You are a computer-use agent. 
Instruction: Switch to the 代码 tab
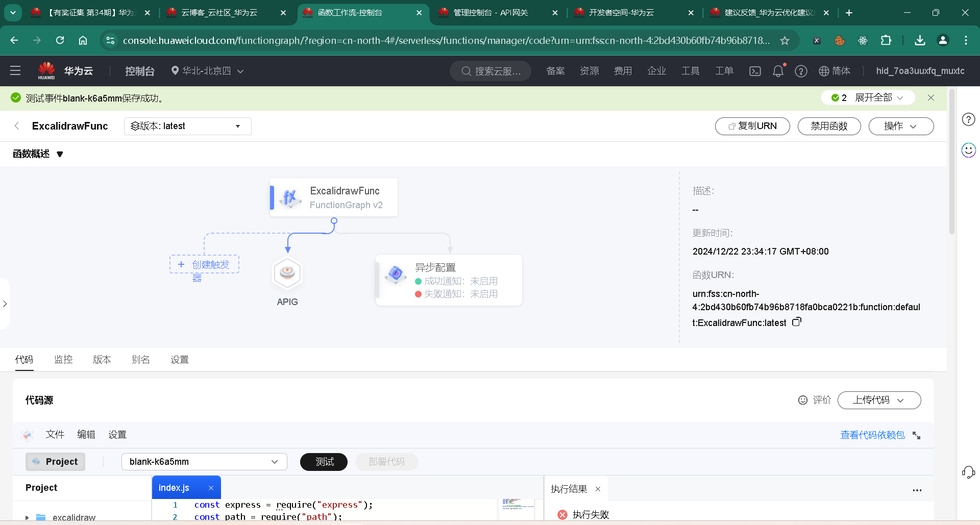[x=24, y=360]
